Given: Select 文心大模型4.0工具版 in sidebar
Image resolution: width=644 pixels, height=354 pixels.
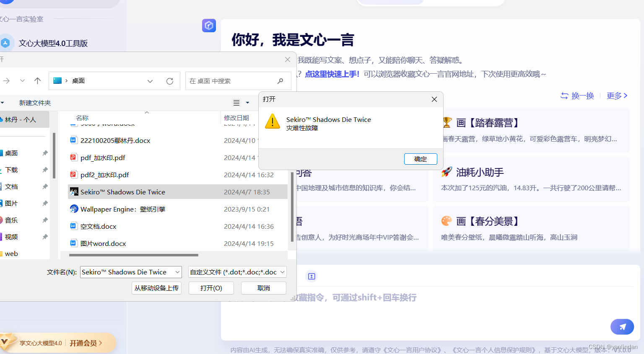Looking at the screenshot, I should [53, 43].
